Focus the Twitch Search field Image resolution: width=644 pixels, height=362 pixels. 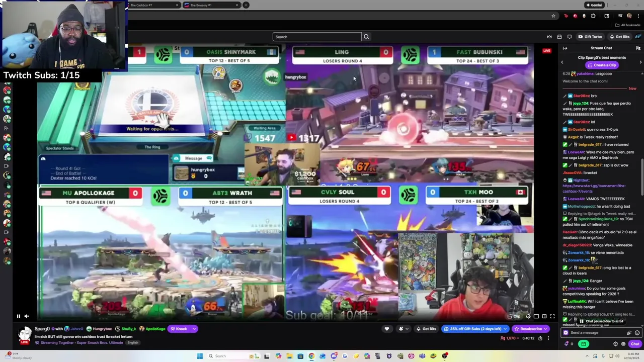[x=317, y=37]
